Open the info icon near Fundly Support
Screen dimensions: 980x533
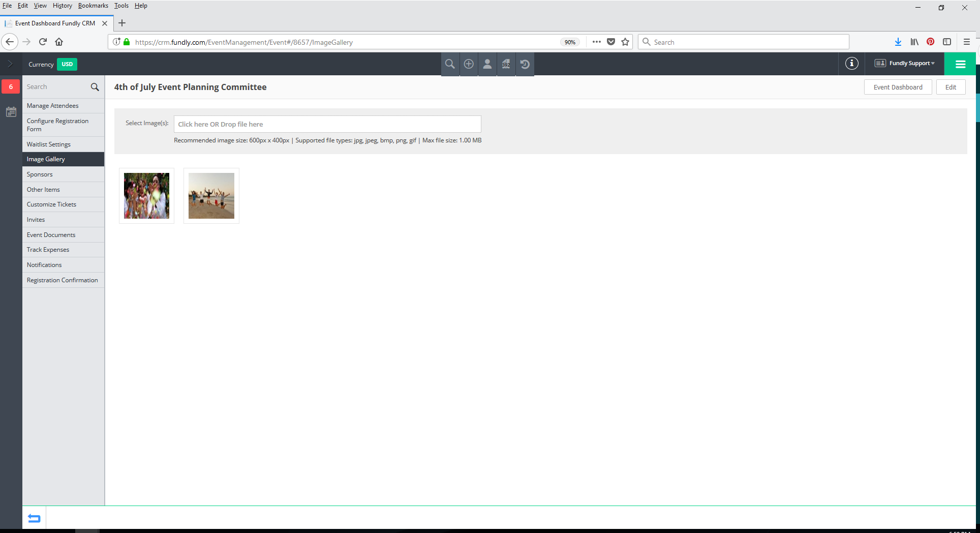tap(852, 64)
